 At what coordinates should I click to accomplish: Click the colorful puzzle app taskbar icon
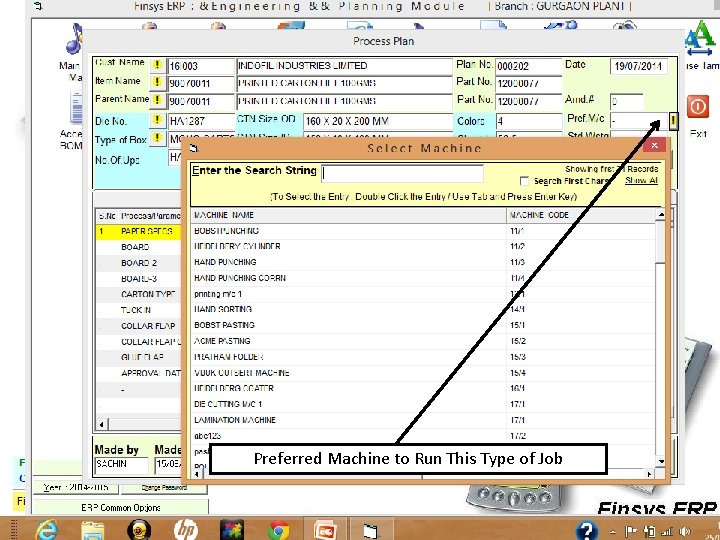[x=232, y=530]
